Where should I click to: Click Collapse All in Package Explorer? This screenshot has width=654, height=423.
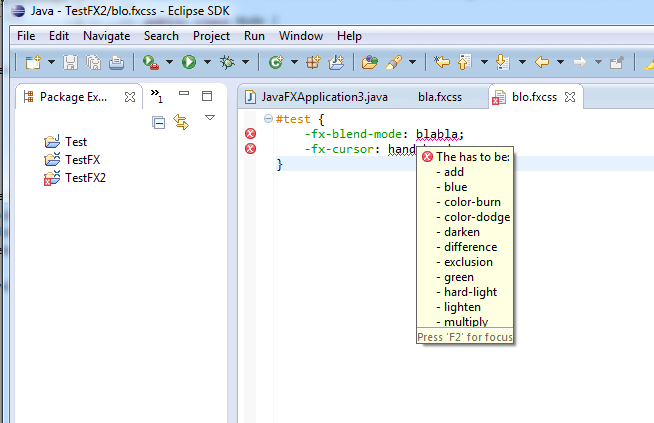click(159, 122)
